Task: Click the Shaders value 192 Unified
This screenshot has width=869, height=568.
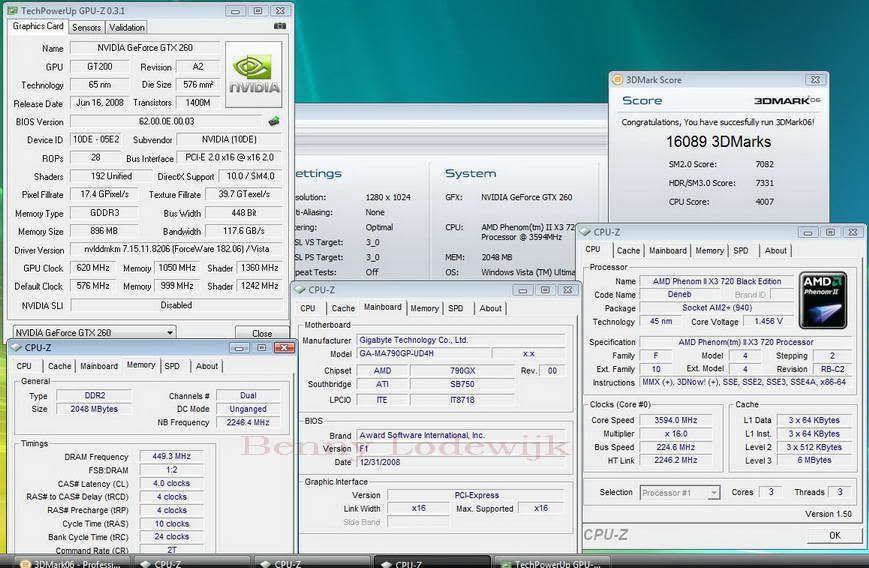Action: click(x=111, y=176)
